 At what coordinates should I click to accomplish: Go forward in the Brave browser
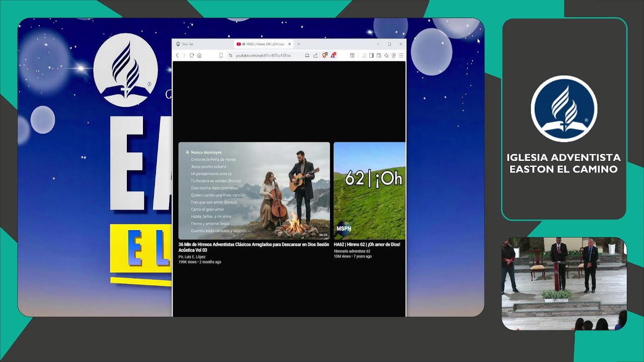[x=184, y=55]
